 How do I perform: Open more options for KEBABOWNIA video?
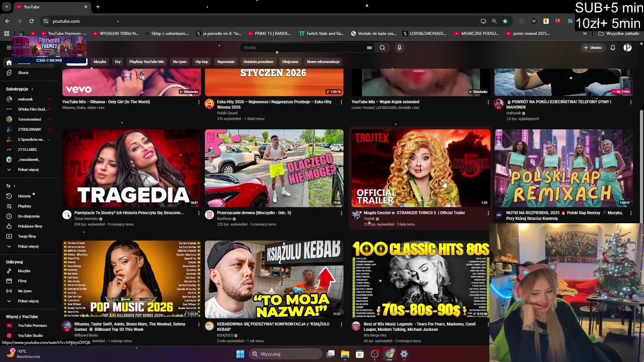coord(342,324)
